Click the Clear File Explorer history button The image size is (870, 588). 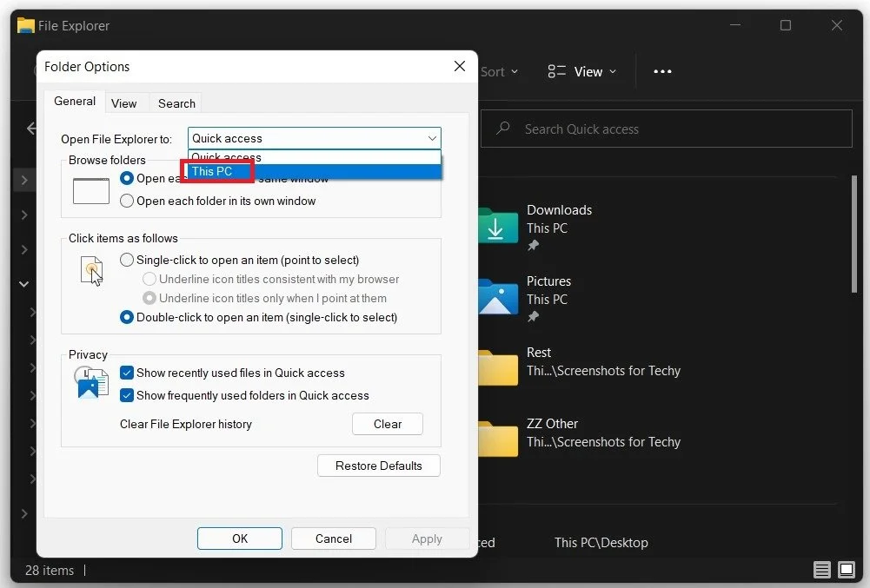click(x=387, y=424)
